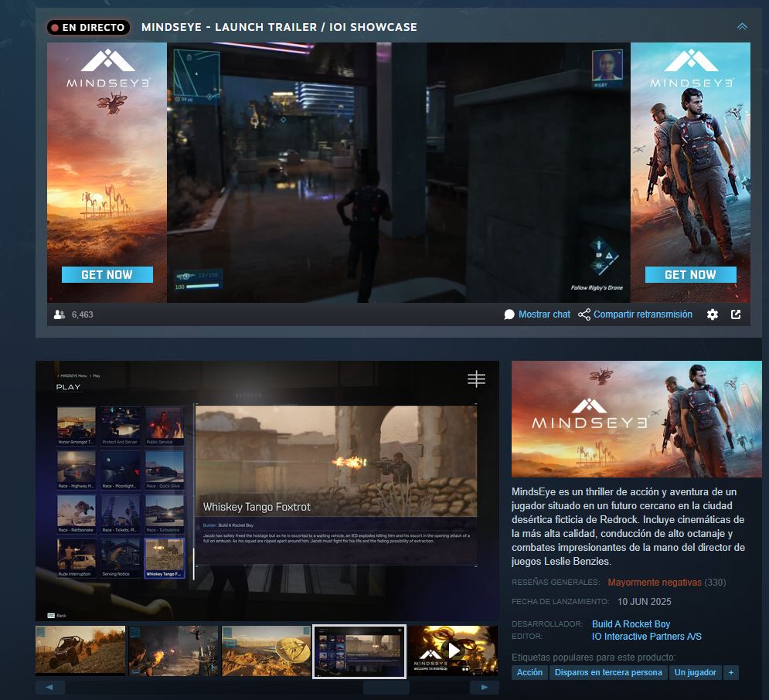Click the chat bubble icon
The height and width of the screenshot is (700, 769).
tap(509, 314)
